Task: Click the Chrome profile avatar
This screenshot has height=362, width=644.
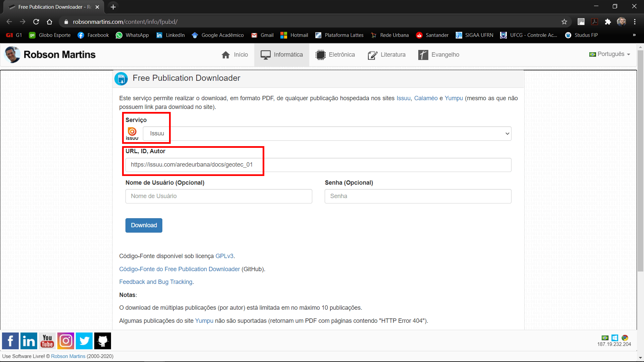Action: coord(622,21)
